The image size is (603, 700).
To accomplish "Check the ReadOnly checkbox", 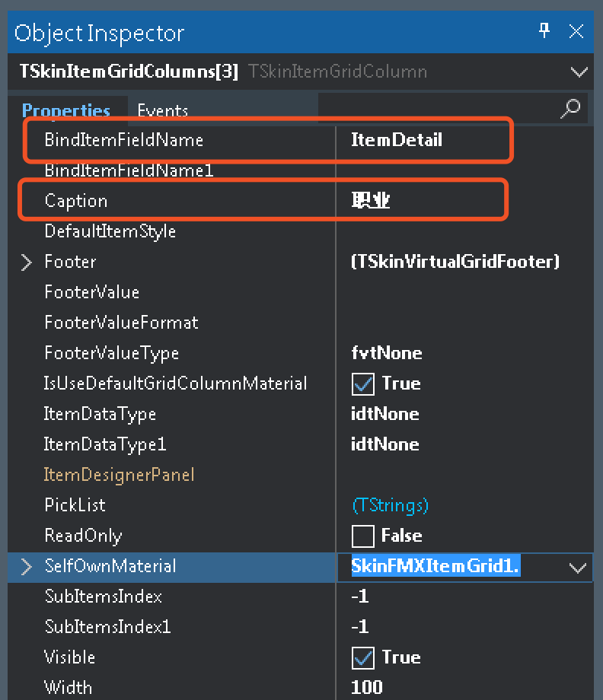I will [362, 536].
